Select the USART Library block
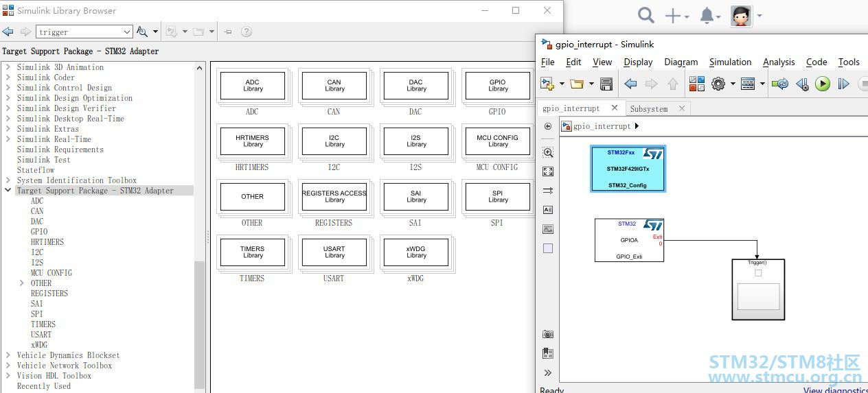Screen dimensions: 868x393 tap(334, 252)
